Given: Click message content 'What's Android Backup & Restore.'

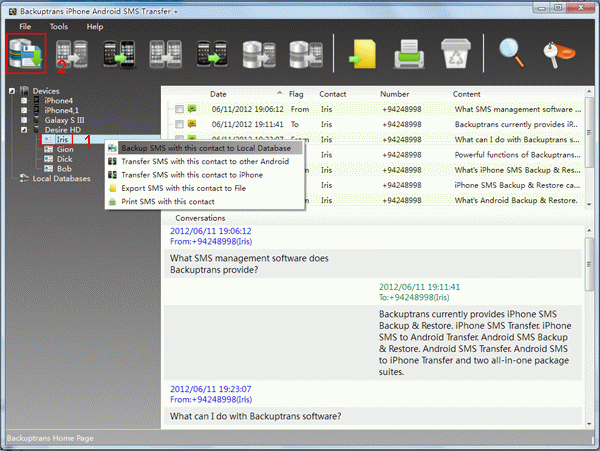Looking at the screenshot, I should point(516,200).
